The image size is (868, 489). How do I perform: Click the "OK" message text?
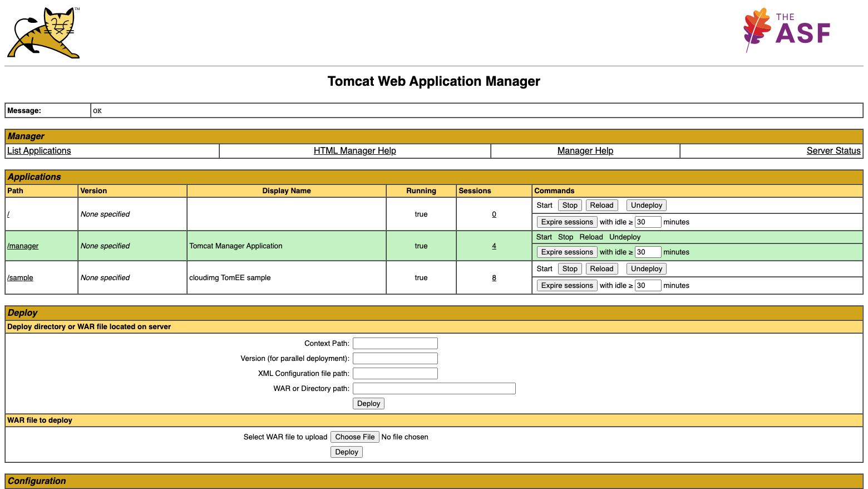(97, 111)
